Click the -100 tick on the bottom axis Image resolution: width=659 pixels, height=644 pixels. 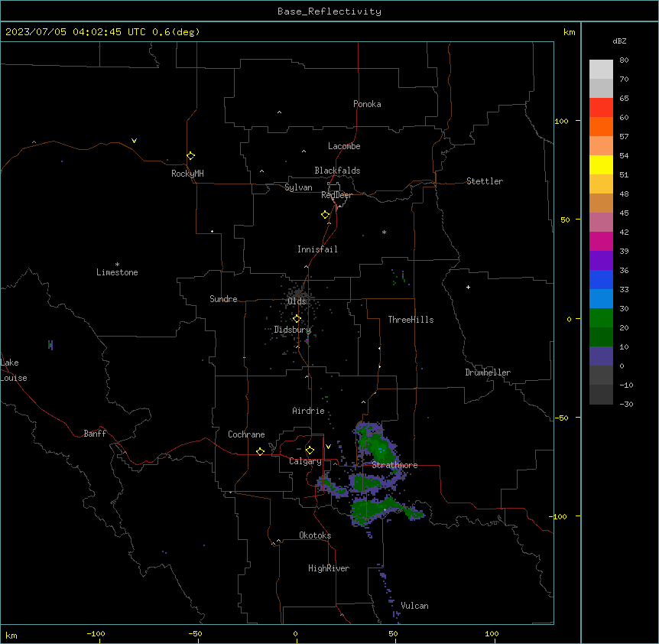[96, 633]
